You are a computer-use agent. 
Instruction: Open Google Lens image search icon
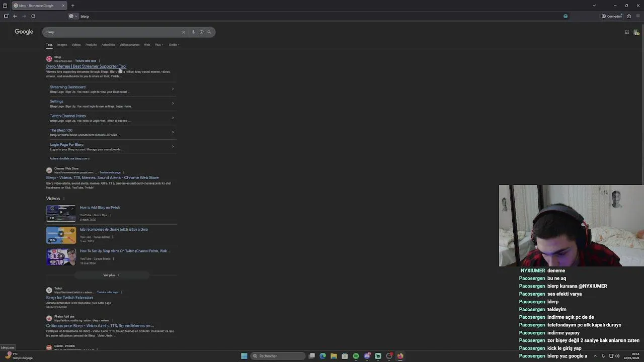click(202, 32)
